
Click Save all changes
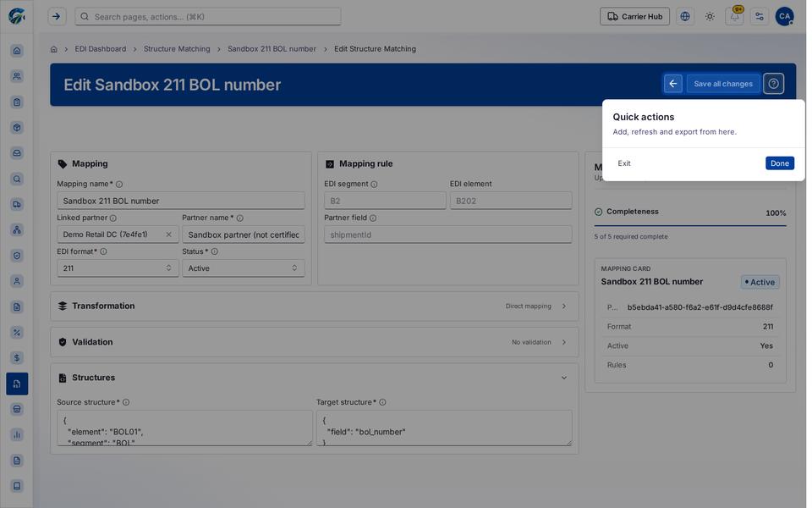[723, 84]
